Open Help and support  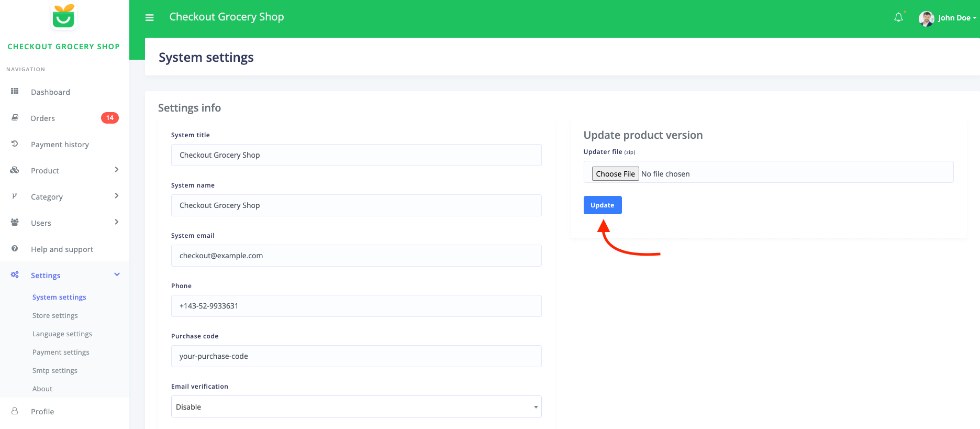click(x=62, y=249)
